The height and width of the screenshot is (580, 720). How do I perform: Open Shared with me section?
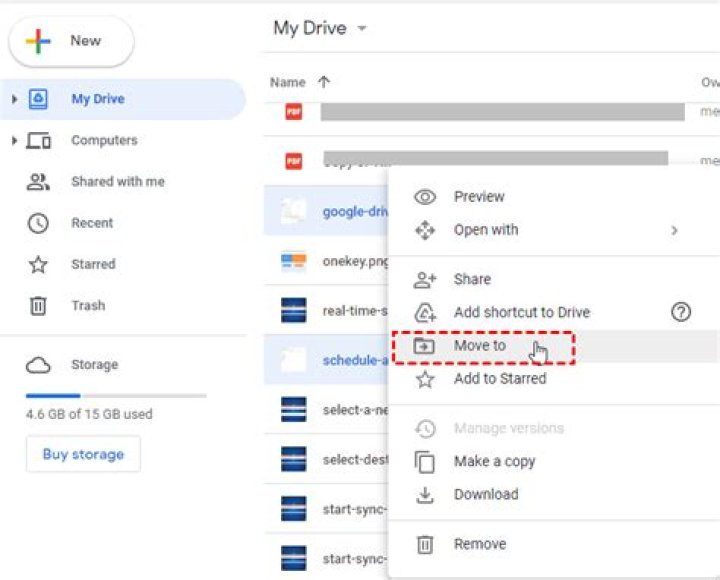[117, 182]
